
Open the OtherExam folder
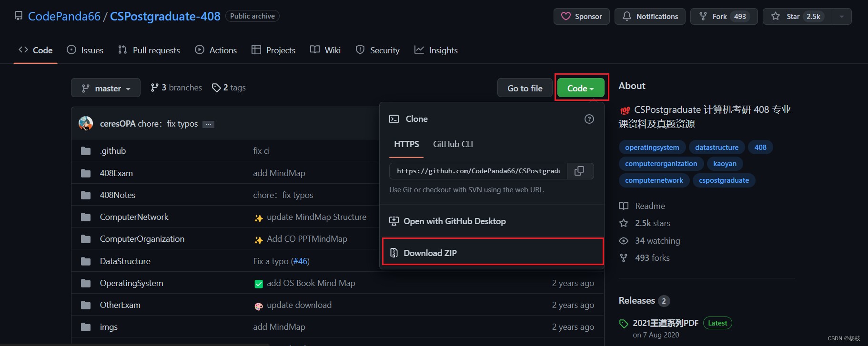120,305
